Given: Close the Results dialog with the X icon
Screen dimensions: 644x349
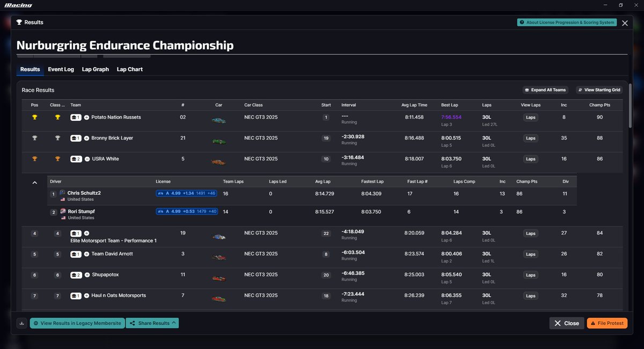Looking at the screenshot, I should pyautogui.click(x=625, y=23).
